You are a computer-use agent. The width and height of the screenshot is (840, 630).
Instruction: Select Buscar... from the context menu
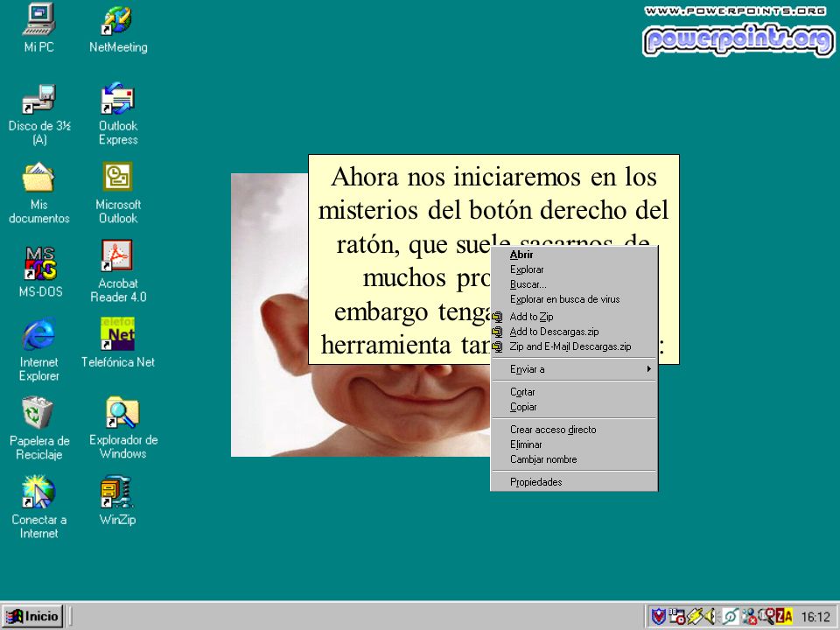(574, 285)
